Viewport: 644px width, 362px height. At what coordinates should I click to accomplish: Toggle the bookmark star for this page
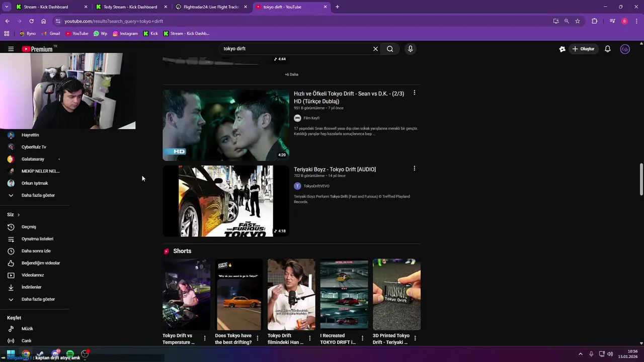pos(578,21)
